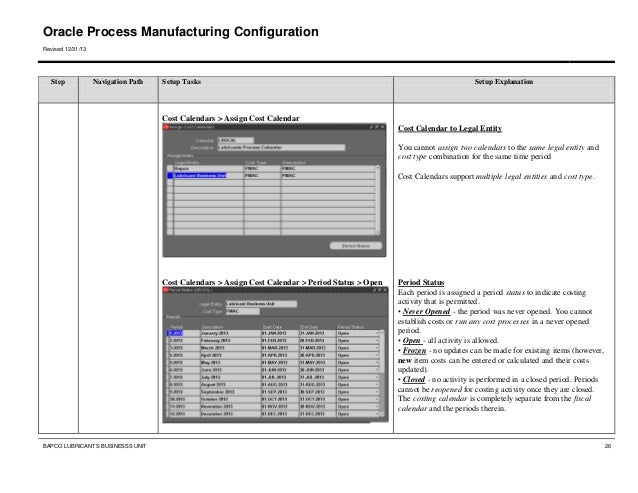Click the January 2013 description cell
Viewport: 638px width, 493px height.
coord(230,333)
